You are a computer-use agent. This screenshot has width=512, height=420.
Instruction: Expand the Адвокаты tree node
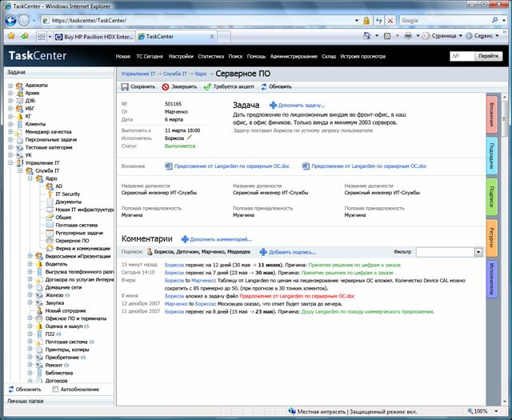pyautogui.click(x=10, y=86)
